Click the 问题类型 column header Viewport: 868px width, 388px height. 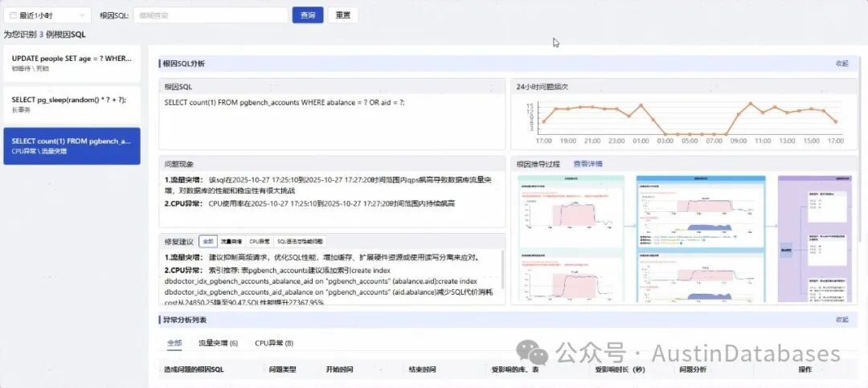[282, 370]
